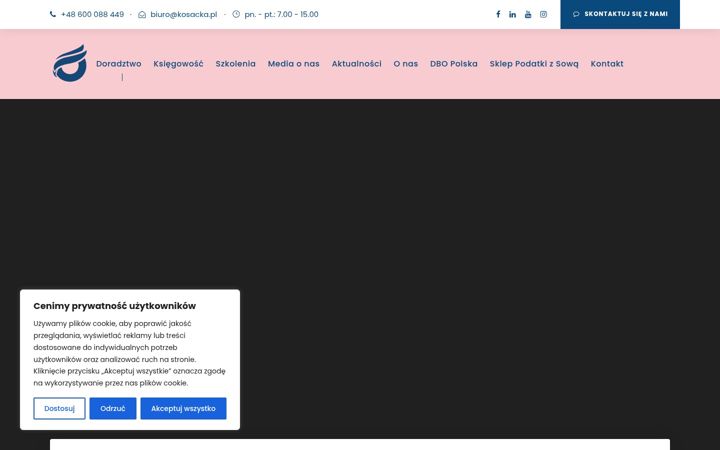The image size is (720, 450).
Task: Click Skontaktuj się z nami button
Action: tap(620, 14)
